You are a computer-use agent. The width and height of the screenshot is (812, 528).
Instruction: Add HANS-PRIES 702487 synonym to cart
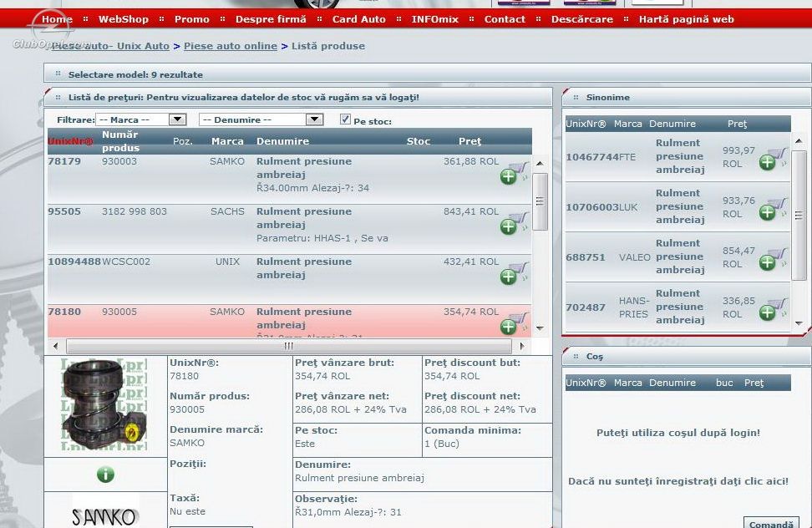point(773,310)
